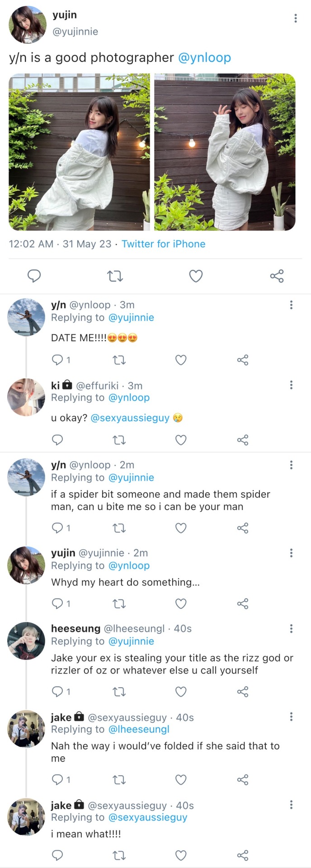Open heeseung's profile picture
This screenshot has width=311, height=868.
click(26, 641)
